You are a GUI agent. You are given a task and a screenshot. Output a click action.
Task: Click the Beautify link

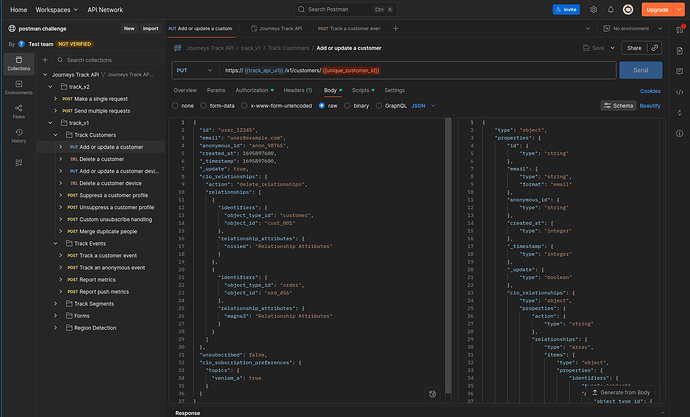point(650,105)
